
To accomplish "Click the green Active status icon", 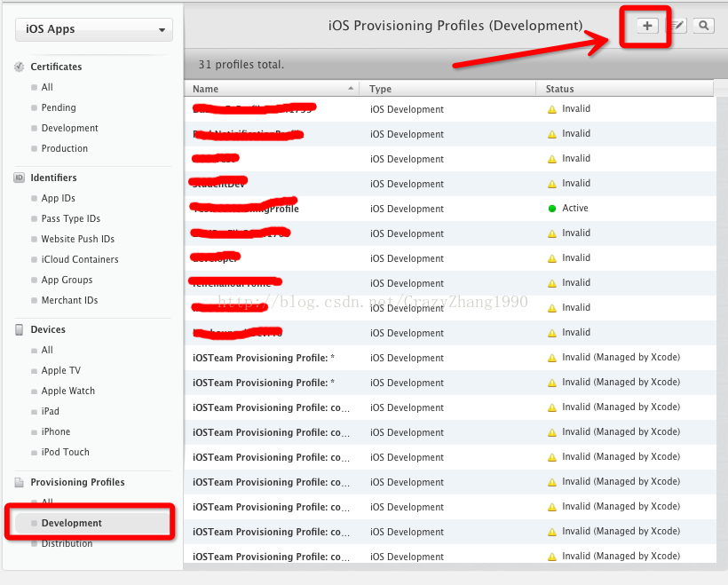I will pyautogui.click(x=552, y=209).
